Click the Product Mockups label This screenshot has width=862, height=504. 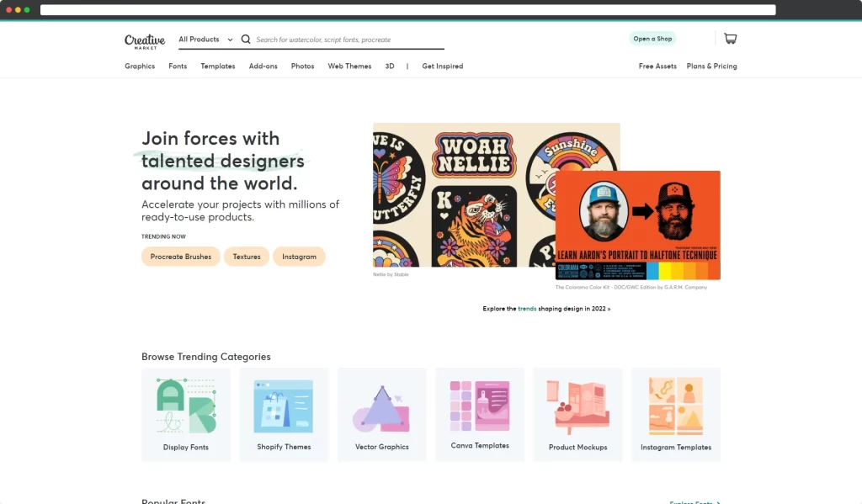pos(577,448)
